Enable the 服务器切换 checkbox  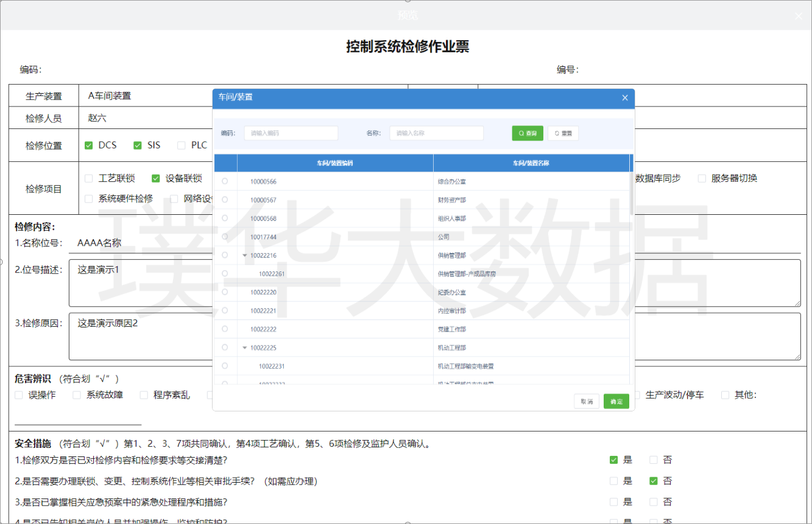[702, 178]
